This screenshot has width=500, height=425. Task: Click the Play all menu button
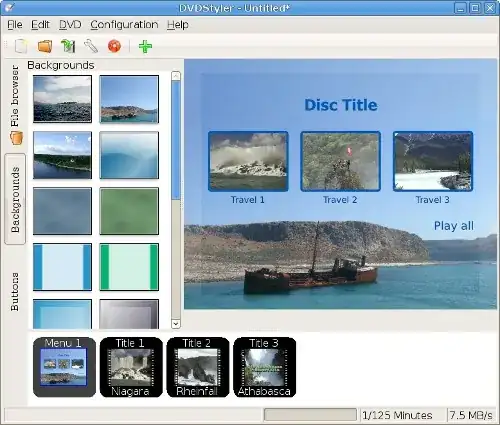[454, 226]
